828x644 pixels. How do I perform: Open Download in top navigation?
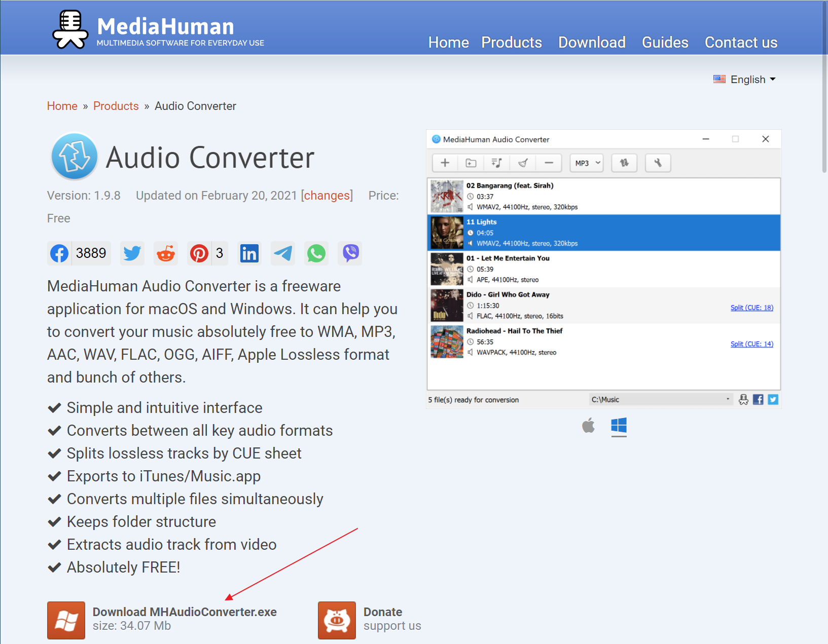point(592,43)
